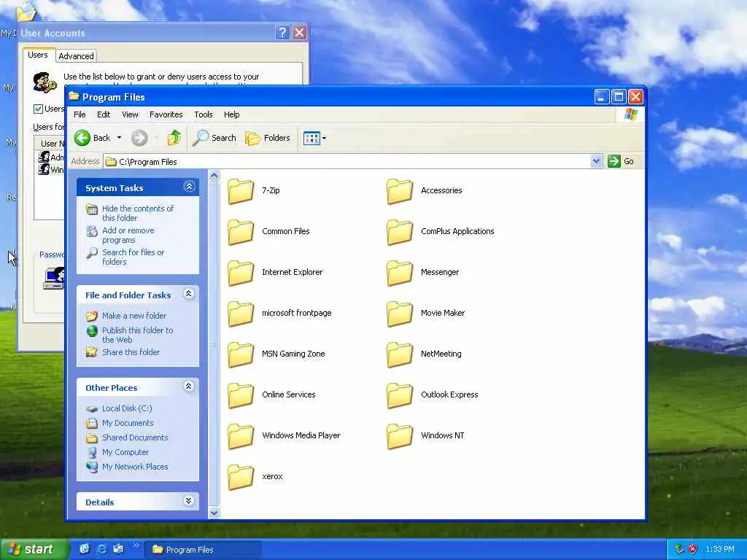This screenshot has width=747, height=560.
Task: Select the NetMeeting folder
Action: [424, 354]
